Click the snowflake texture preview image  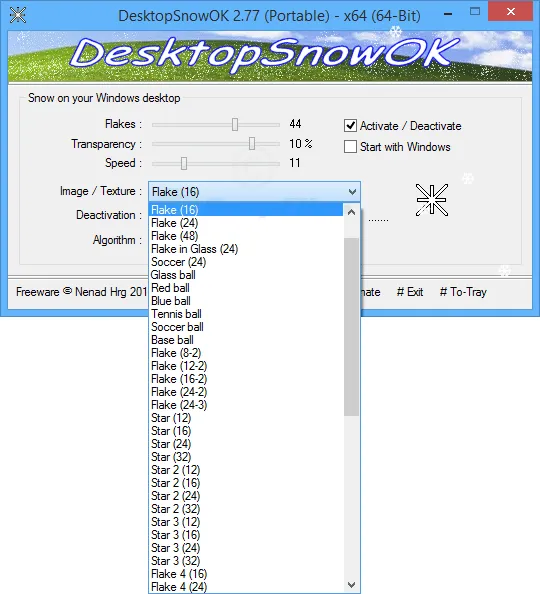point(432,200)
